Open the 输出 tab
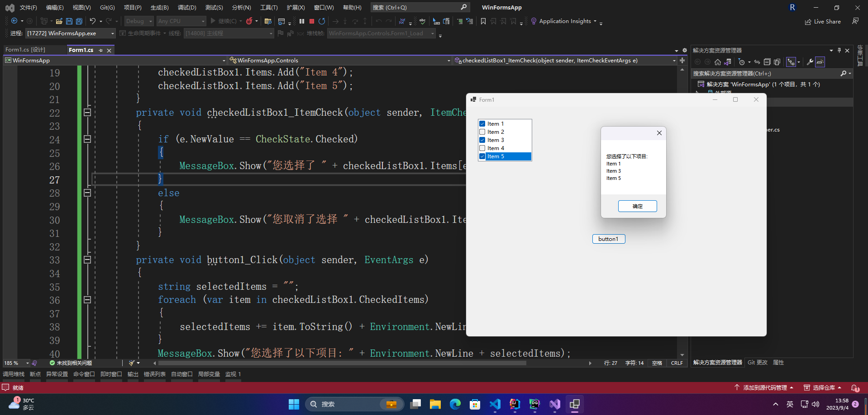 coord(133,374)
